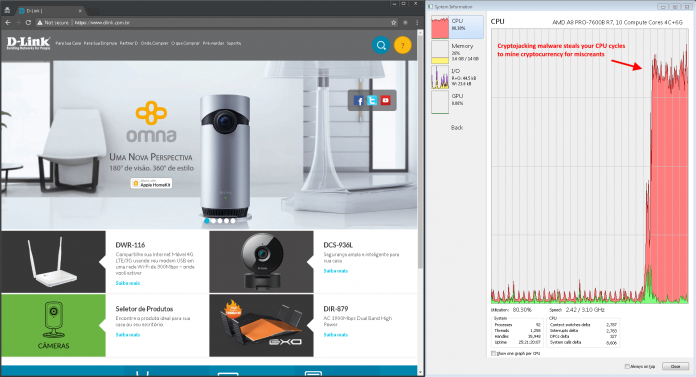
Task: Click the Close button in System Information
Action: click(x=675, y=366)
